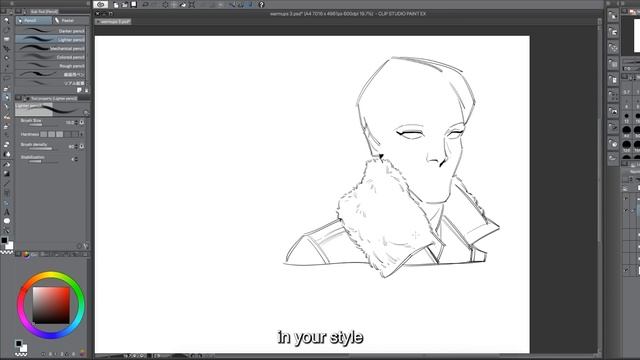Click the color wheel panel tab icon
640x360 pixels.
(x=27, y=254)
